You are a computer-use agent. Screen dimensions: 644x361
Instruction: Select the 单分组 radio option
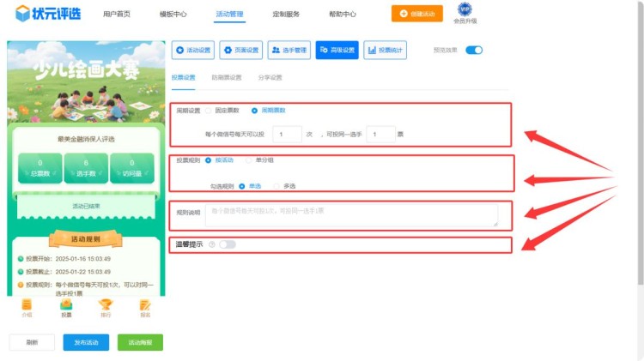250,159
